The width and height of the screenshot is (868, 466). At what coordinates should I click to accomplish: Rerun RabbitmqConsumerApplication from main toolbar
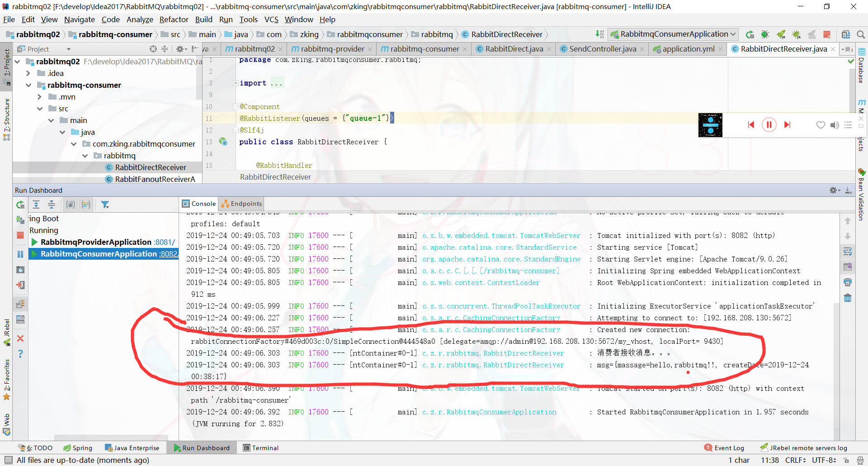coord(750,34)
